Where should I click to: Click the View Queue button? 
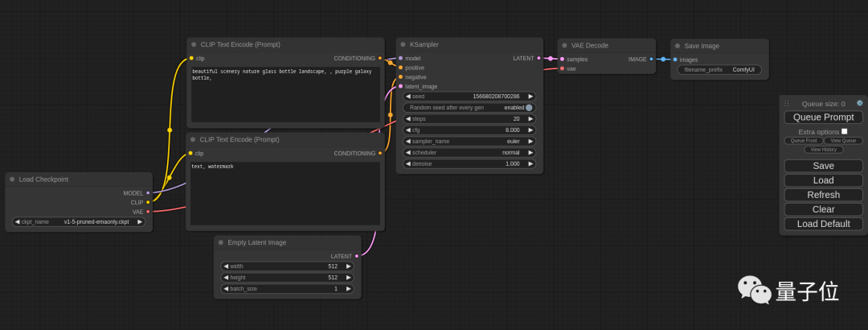(842, 140)
